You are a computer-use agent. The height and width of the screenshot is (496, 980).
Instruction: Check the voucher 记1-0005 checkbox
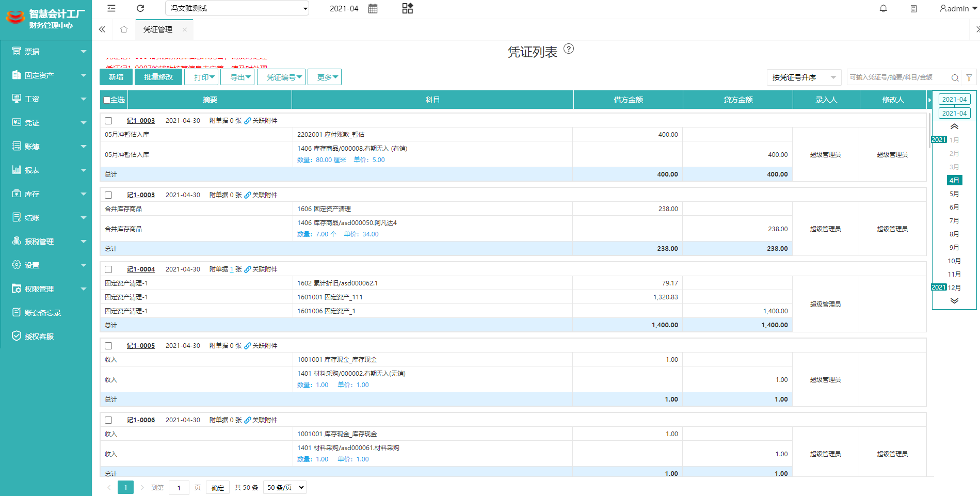[x=108, y=346]
